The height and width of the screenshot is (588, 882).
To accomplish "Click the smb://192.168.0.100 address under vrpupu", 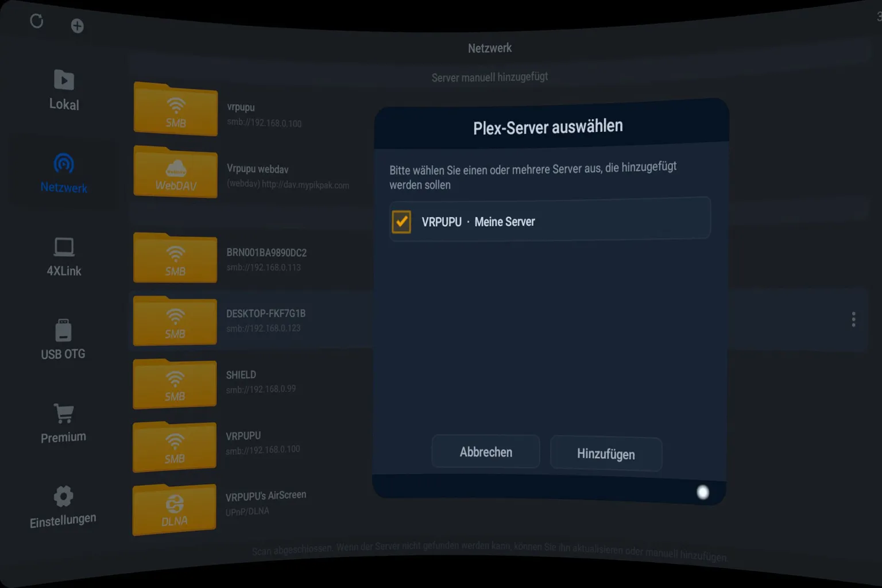I will pyautogui.click(x=264, y=123).
